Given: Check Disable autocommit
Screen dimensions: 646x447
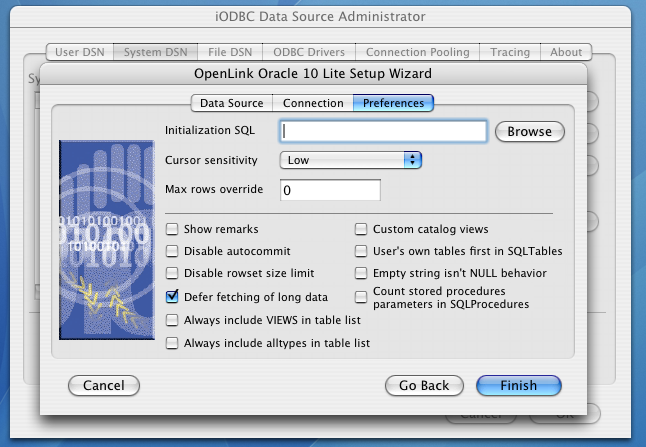Looking at the screenshot, I should 172,251.
